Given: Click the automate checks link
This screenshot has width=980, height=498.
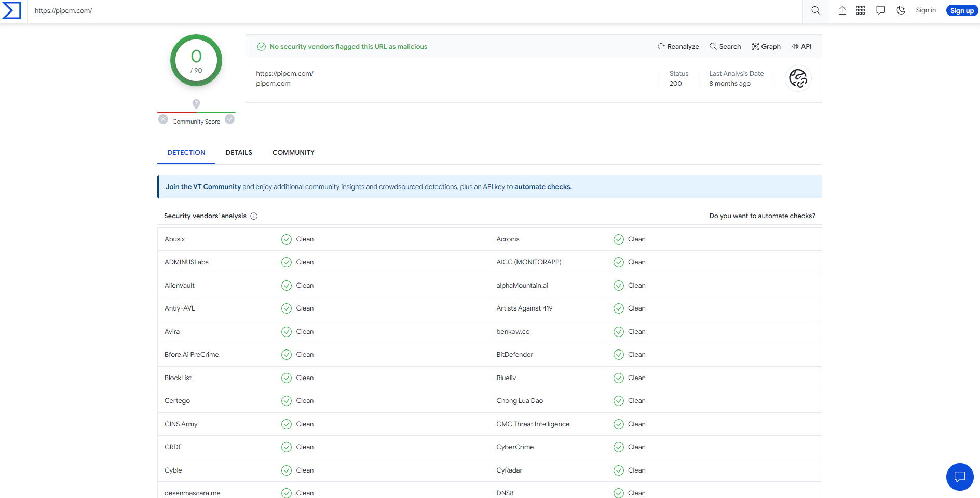Looking at the screenshot, I should (543, 187).
